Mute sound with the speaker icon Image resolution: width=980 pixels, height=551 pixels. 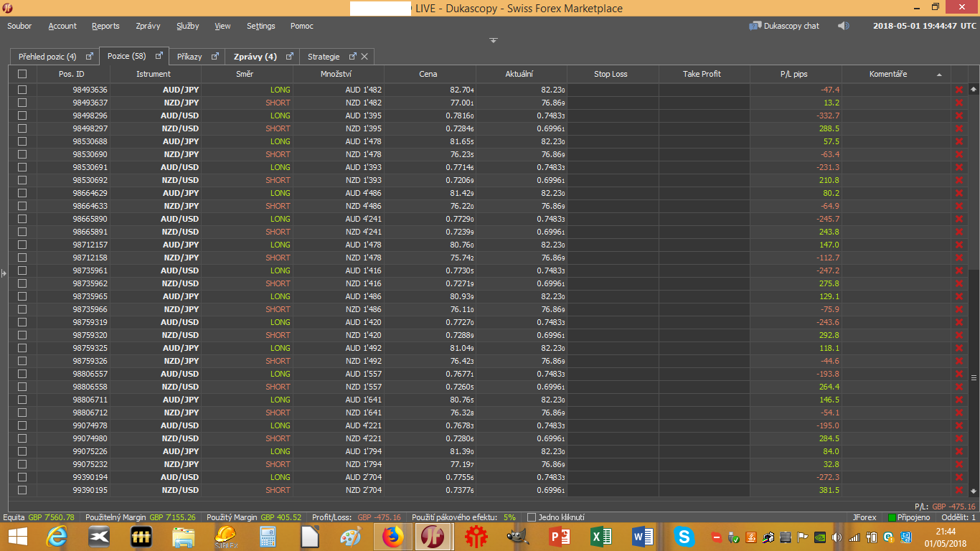[843, 26]
